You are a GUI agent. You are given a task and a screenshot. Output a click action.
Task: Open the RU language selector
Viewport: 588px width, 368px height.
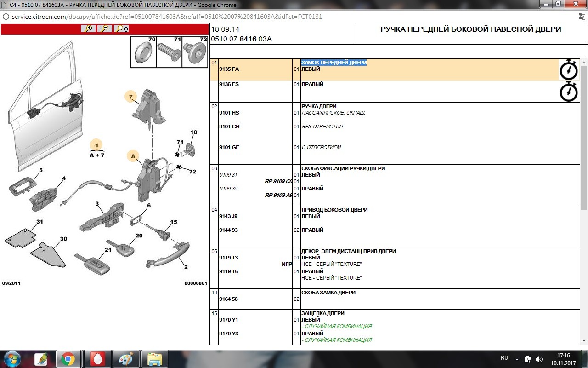[x=504, y=358]
